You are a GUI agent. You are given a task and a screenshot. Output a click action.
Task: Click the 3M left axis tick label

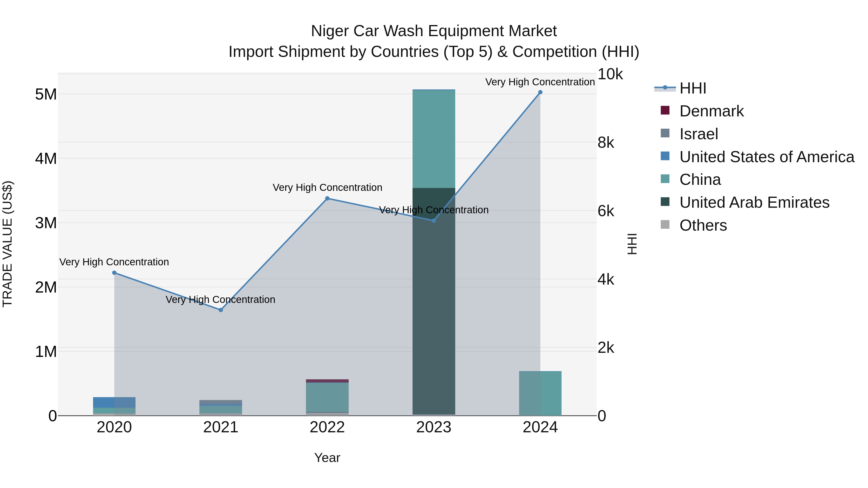(x=46, y=223)
